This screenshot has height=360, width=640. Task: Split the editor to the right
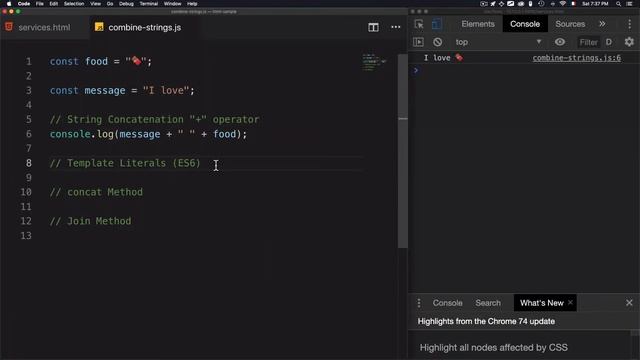click(x=373, y=27)
